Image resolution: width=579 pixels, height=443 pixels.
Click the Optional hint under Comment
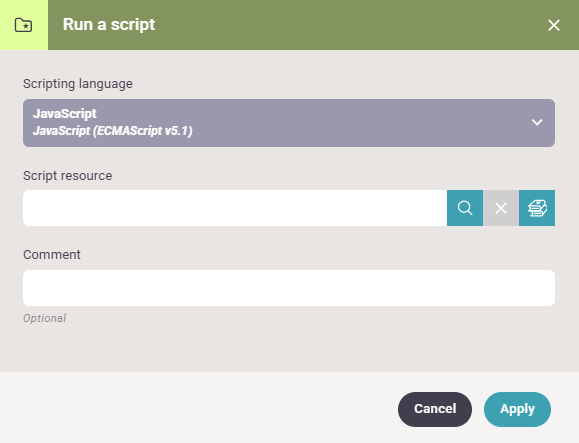44,318
